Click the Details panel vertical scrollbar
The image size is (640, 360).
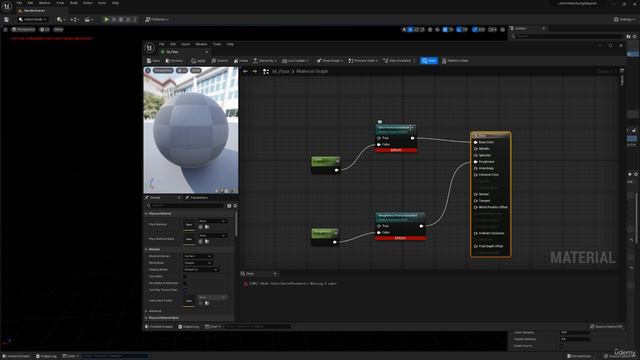click(x=236, y=224)
